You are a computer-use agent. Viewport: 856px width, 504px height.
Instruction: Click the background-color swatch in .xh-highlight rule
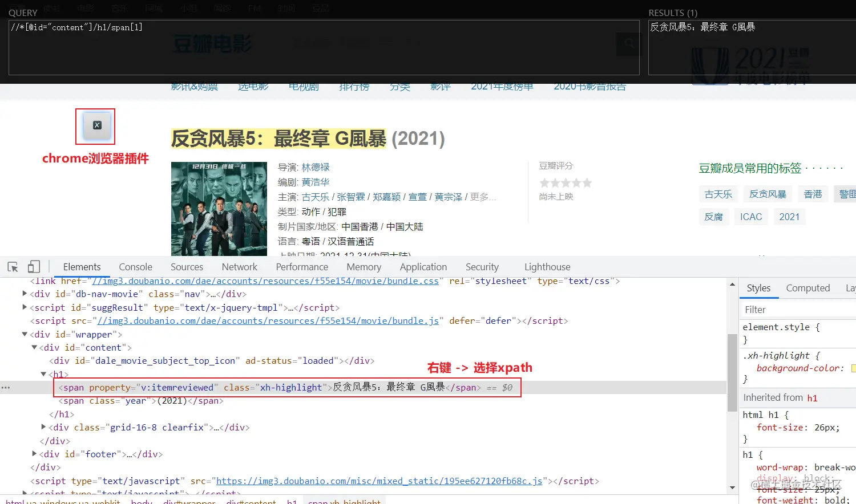coord(853,368)
